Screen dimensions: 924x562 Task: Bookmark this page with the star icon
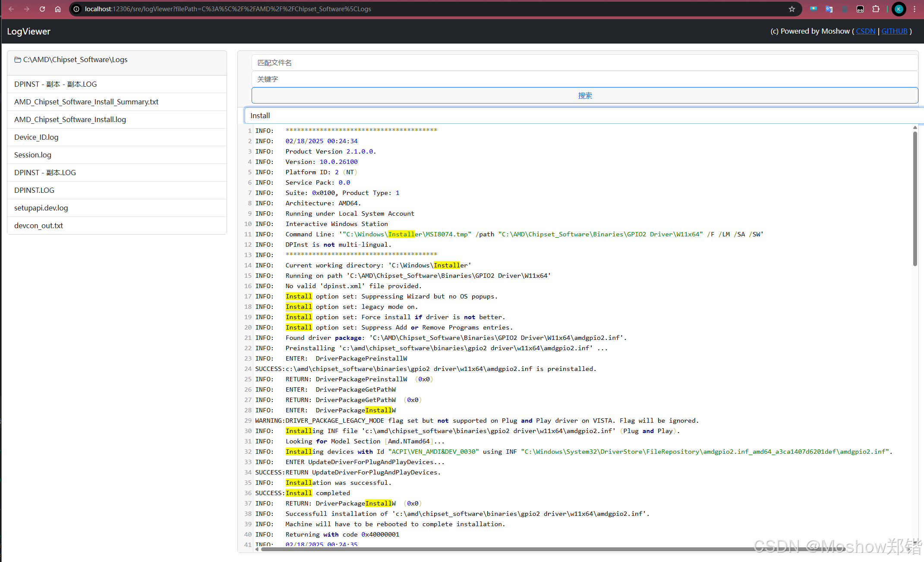792,9
